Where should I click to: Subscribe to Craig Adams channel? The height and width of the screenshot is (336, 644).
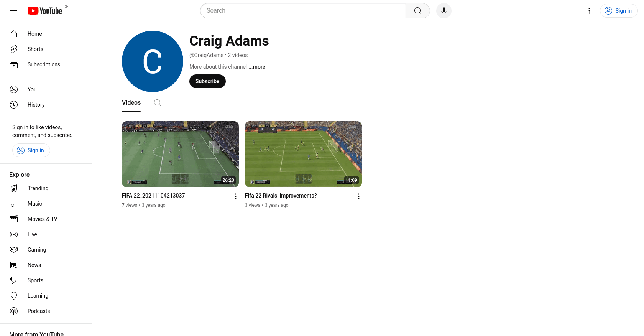[x=207, y=81]
